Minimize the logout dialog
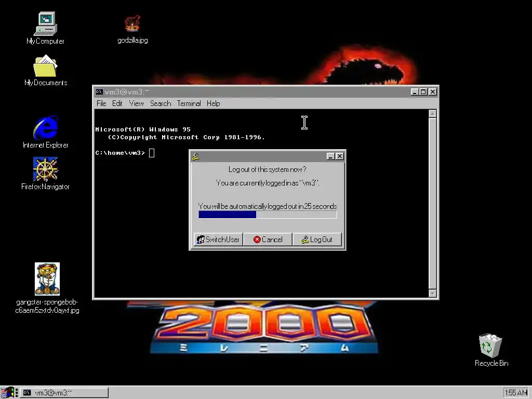 (x=330, y=156)
